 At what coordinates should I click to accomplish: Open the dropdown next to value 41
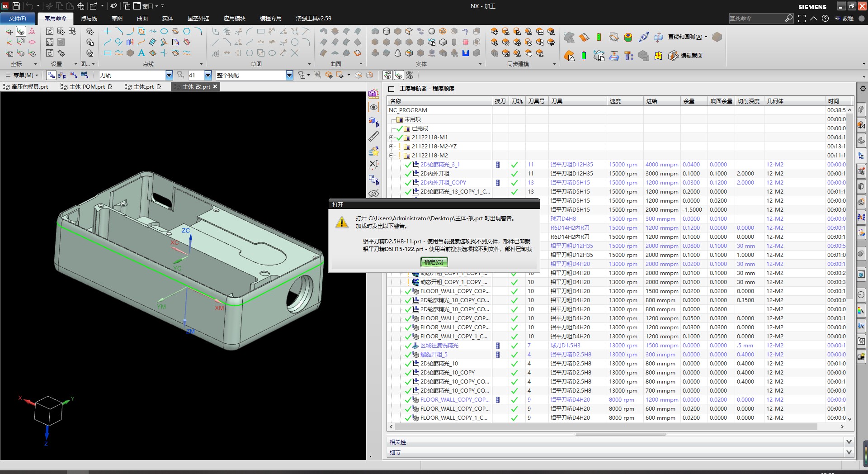[208, 75]
